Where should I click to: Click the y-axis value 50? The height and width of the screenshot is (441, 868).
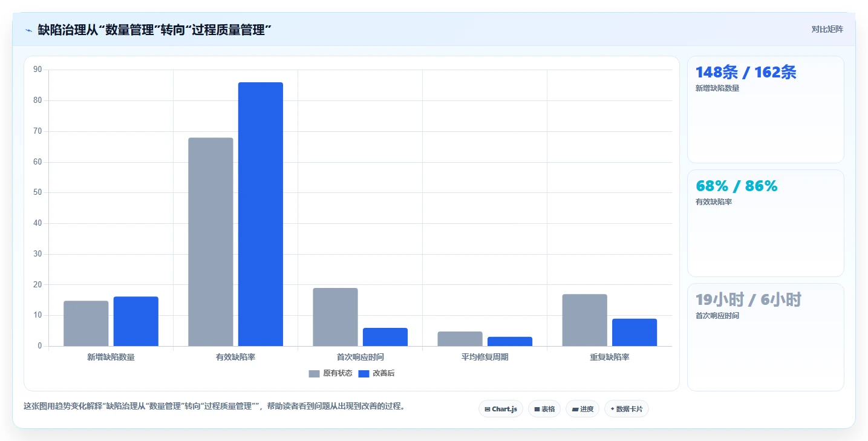click(x=38, y=192)
